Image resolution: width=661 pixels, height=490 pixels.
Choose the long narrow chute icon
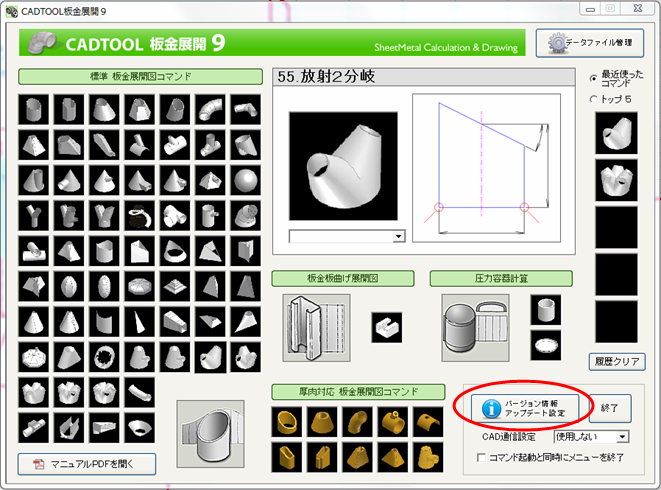[104, 145]
